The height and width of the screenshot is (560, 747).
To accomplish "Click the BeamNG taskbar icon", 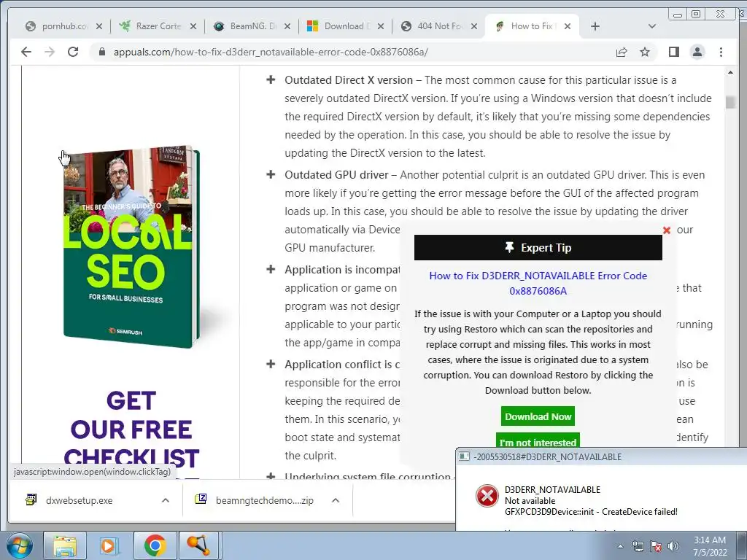I will [198, 545].
